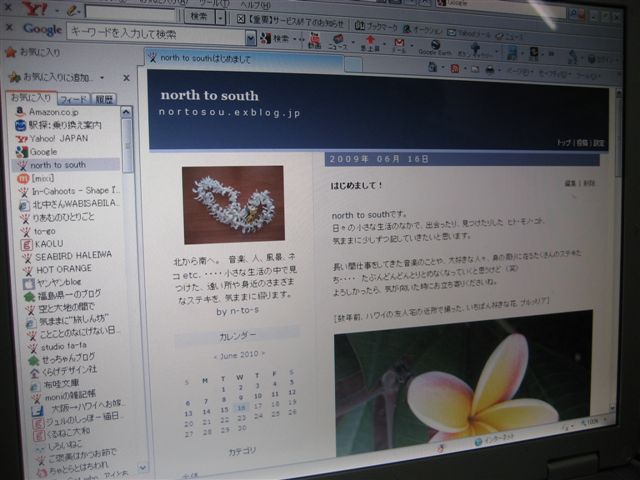Click the green house icon beside 福島県一のブログ
640x480 pixels.
point(29,297)
